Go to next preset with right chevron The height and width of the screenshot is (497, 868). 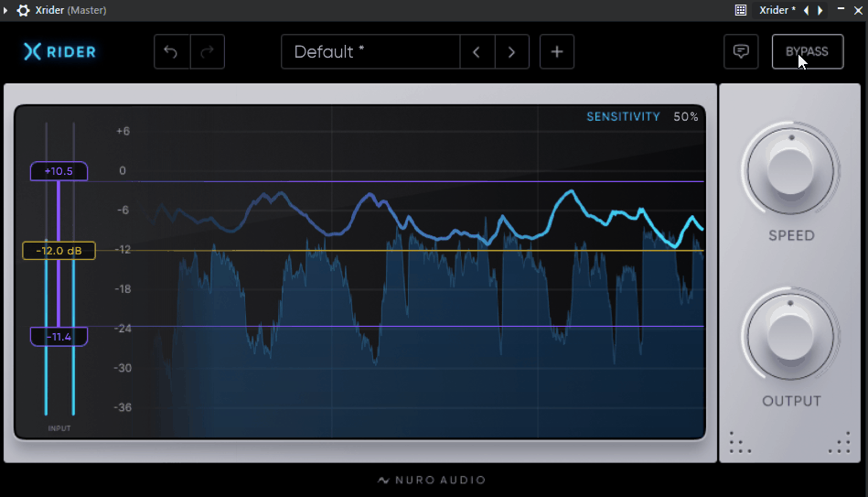[512, 51]
